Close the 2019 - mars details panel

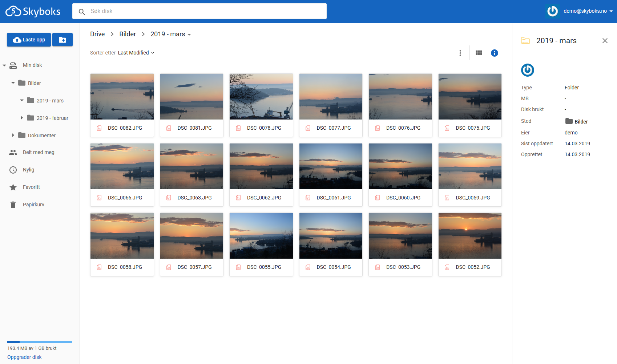[605, 41]
